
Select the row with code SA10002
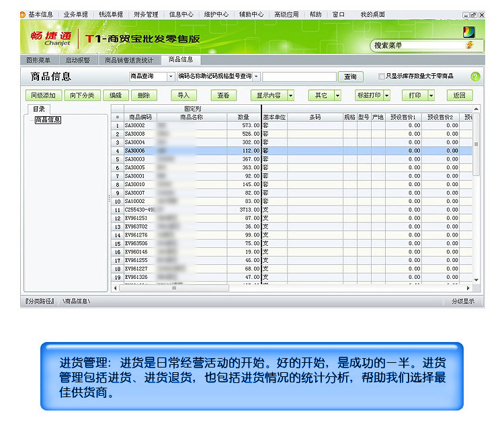[x=292, y=202]
